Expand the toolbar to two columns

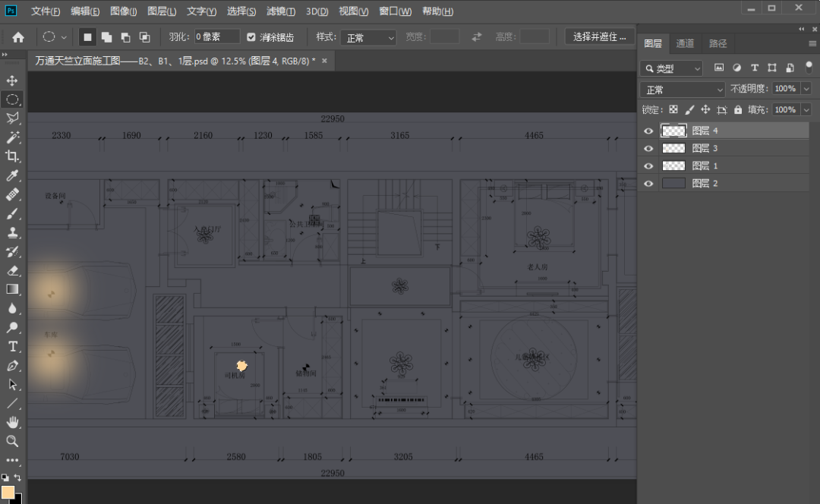click(5, 55)
